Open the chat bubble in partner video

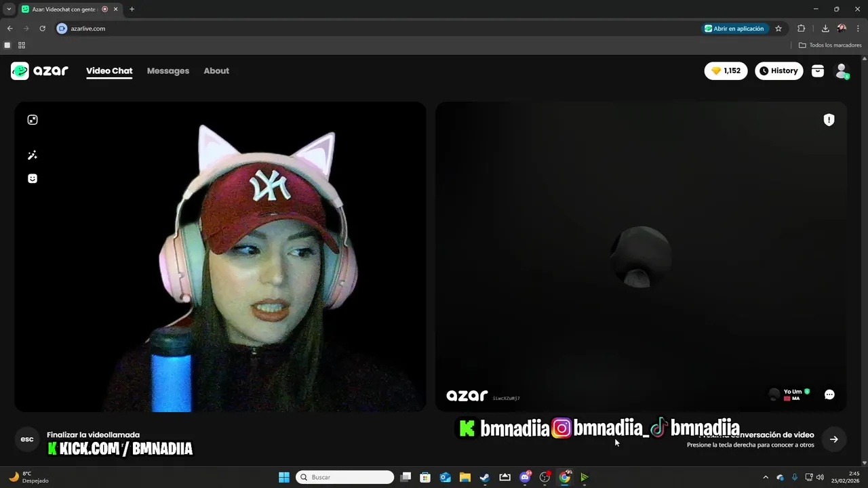tap(829, 394)
